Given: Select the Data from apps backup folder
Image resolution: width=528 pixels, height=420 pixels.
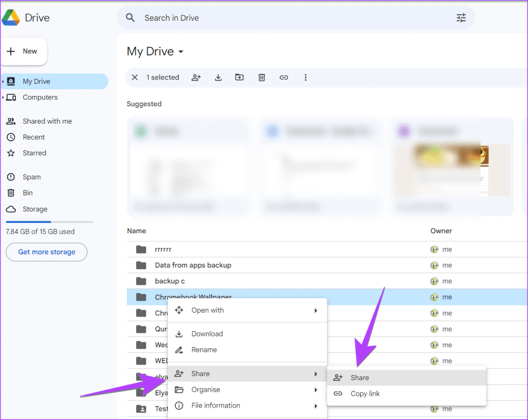Looking at the screenshot, I should pos(193,265).
